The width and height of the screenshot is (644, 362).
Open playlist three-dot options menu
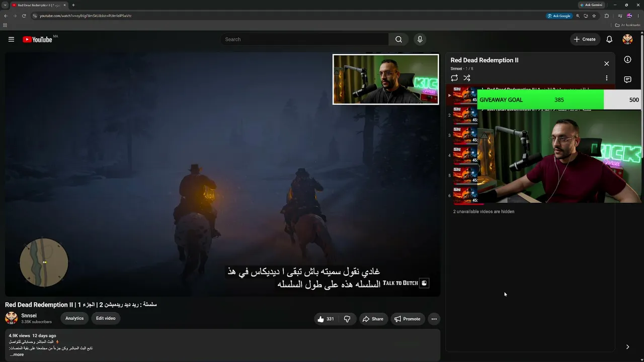tap(606, 78)
